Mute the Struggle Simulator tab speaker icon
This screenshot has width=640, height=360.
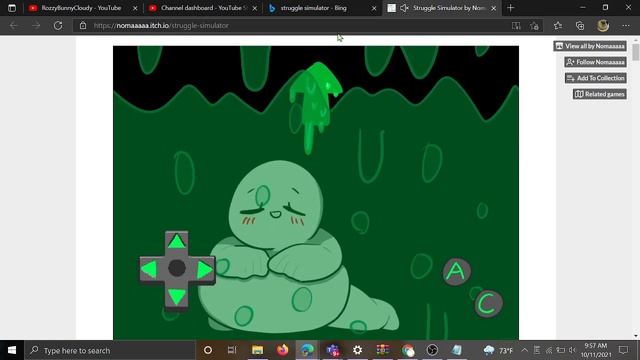pos(404,8)
